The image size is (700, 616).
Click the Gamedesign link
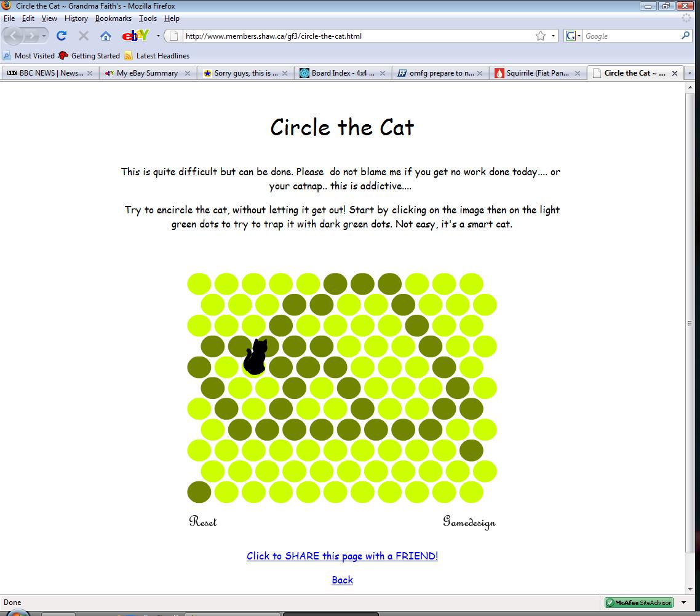click(x=469, y=522)
